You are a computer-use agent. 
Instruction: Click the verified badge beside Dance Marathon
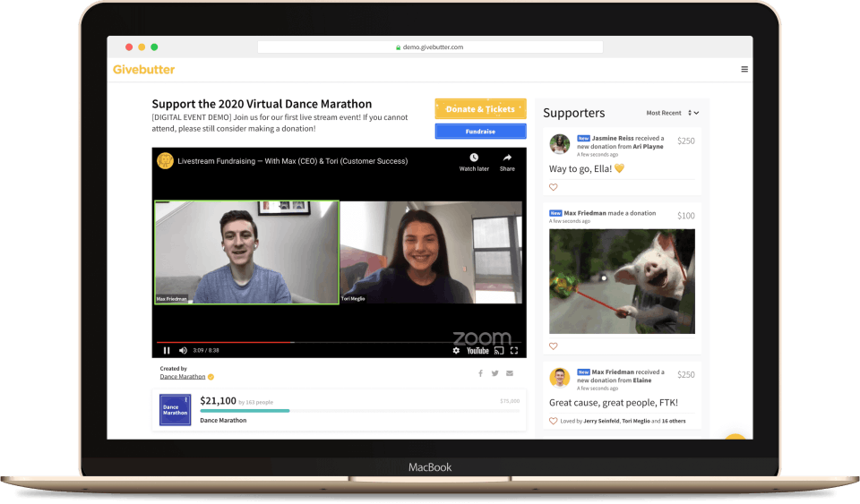tap(211, 377)
